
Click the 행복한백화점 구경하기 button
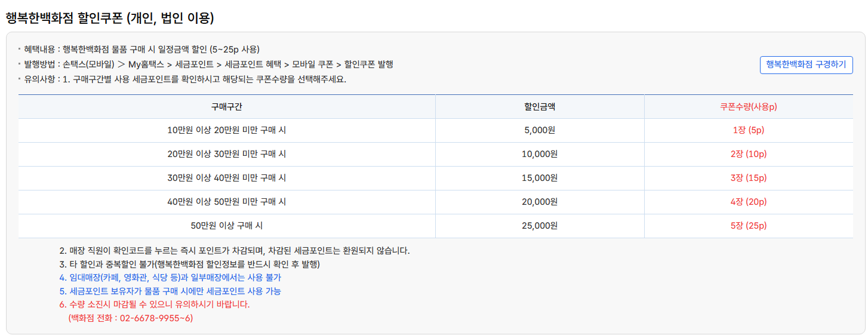pos(806,64)
